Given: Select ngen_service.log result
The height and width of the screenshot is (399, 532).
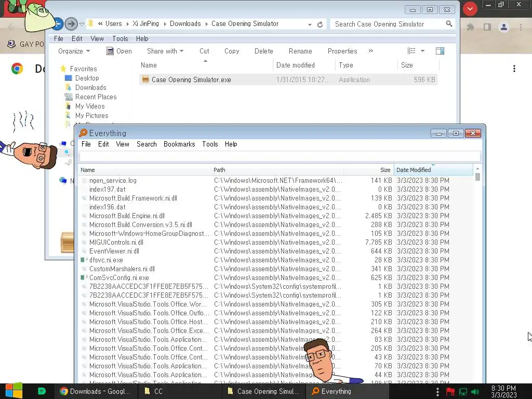Looking at the screenshot, I should [113, 180].
